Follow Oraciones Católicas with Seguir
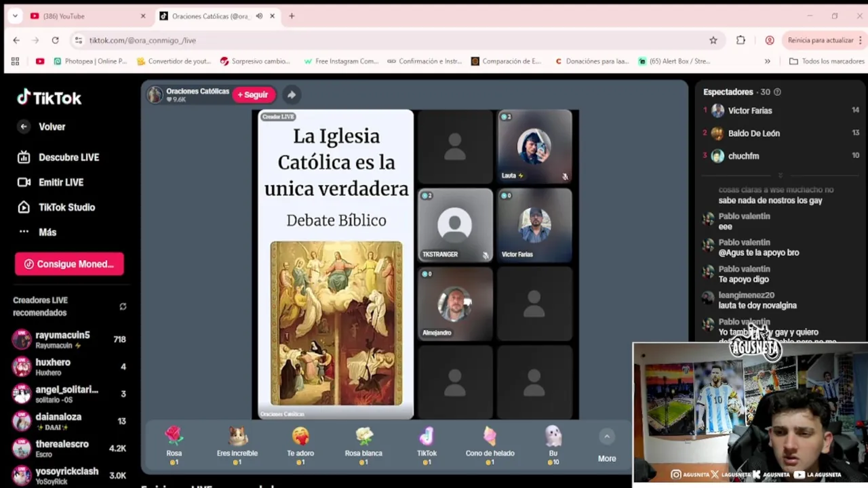 253,95
